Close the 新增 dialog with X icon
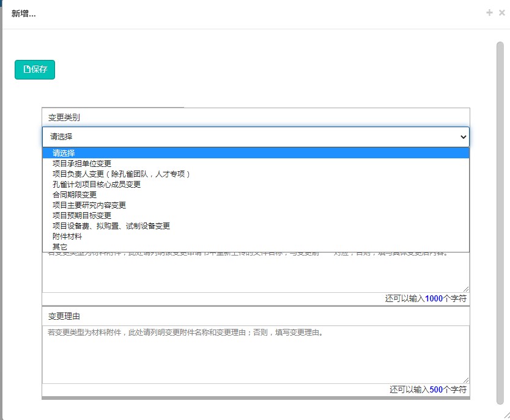Viewport: 510px width, 420px height. (x=502, y=13)
